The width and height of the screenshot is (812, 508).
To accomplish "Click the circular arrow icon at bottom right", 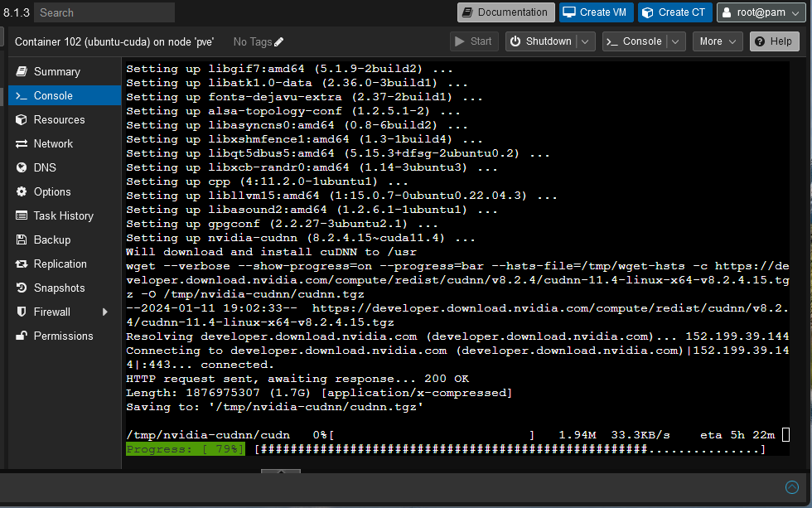I will click(x=792, y=486).
